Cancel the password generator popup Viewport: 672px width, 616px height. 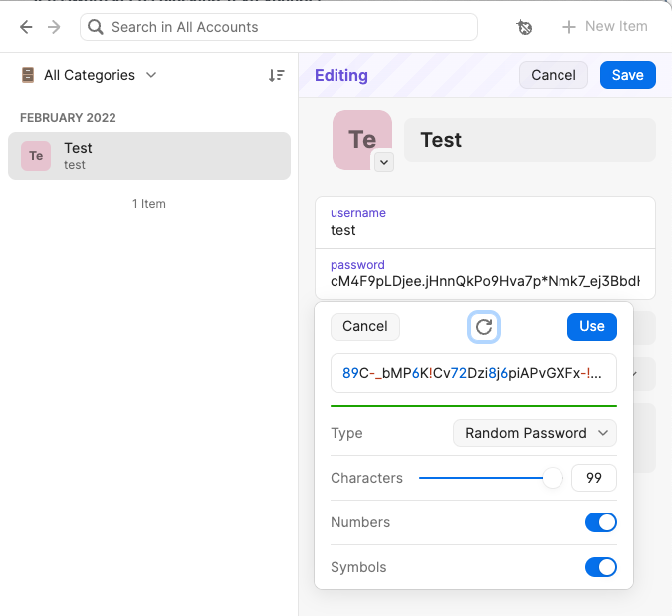point(364,326)
